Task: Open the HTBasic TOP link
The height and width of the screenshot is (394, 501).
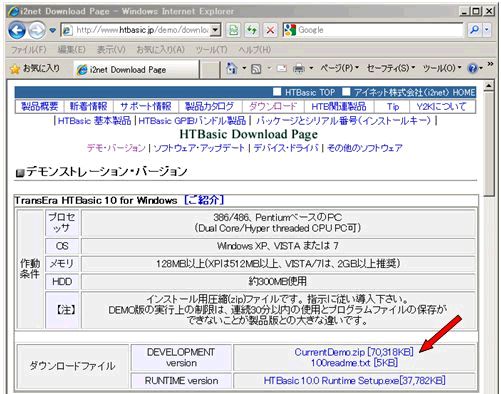Action: pyautogui.click(x=310, y=92)
